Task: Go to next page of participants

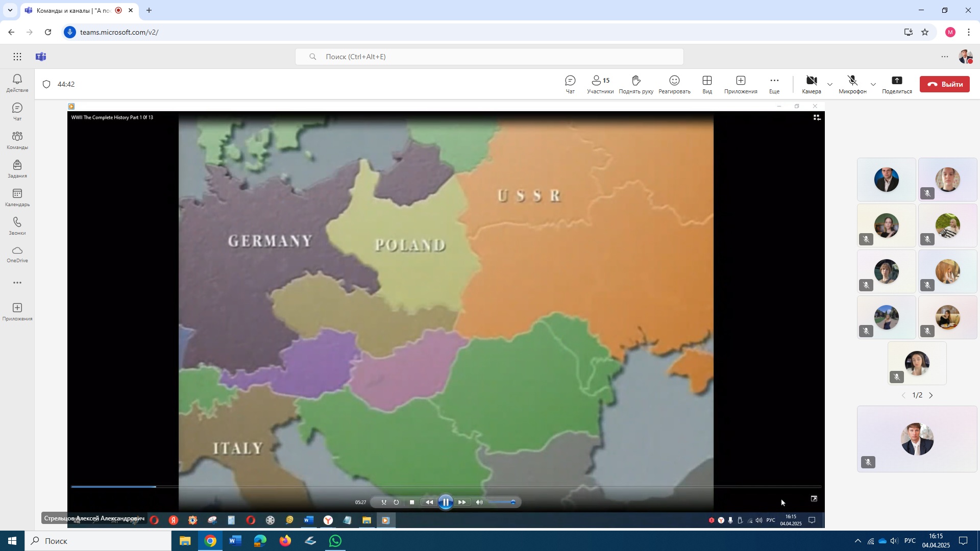Action: pos(931,395)
